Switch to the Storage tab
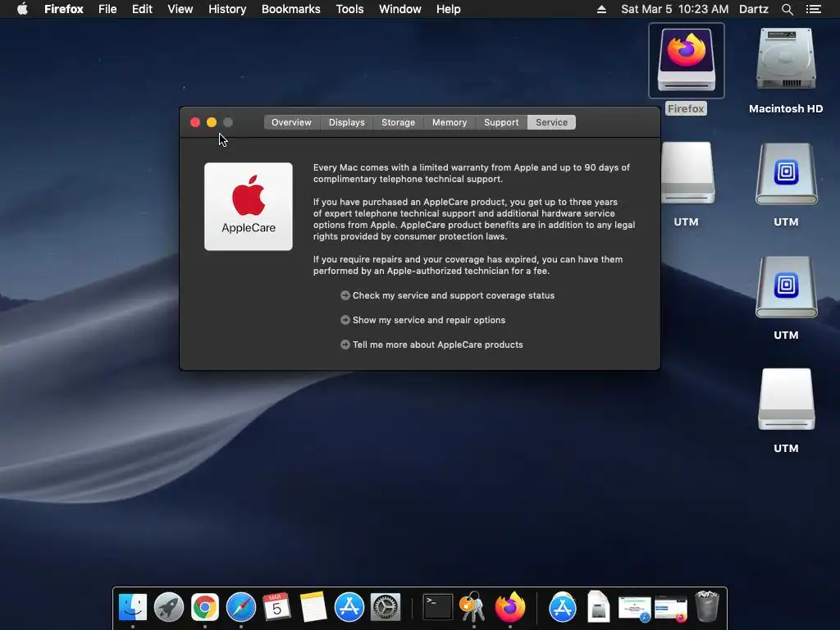The width and height of the screenshot is (840, 630). (x=398, y=122)
